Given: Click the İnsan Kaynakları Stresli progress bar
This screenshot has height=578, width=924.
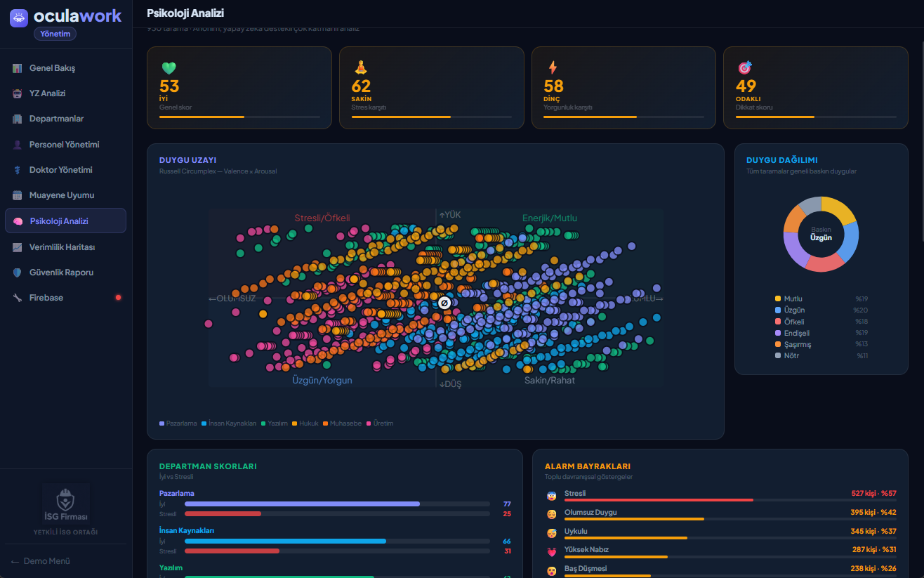Looking at the screenshot, I should pos(337,551).
